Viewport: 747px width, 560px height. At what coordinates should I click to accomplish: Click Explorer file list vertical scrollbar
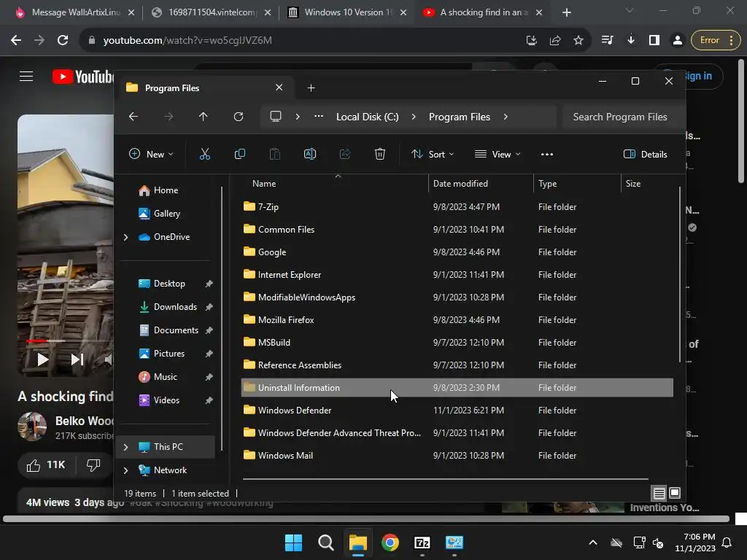click(x=680, y=274)
